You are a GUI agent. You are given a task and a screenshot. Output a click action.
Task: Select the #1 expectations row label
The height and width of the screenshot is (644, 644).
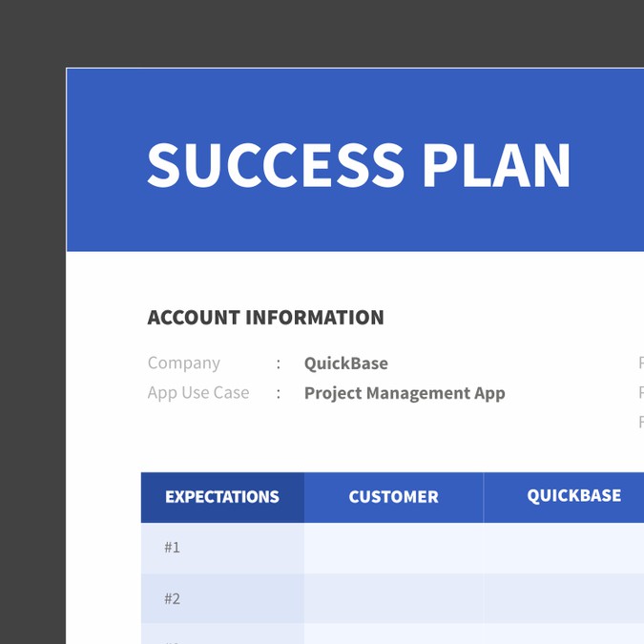pyautogui.click(x=172, y=548)
